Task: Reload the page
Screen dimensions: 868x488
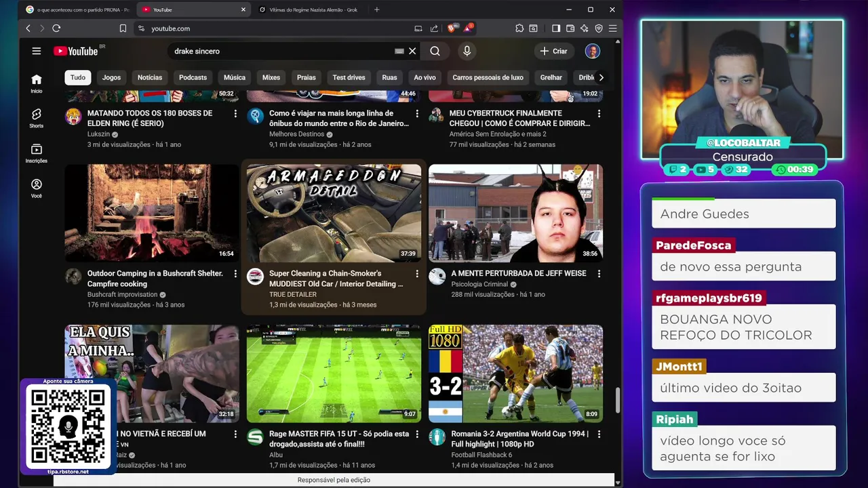Action: click(56, 28)
